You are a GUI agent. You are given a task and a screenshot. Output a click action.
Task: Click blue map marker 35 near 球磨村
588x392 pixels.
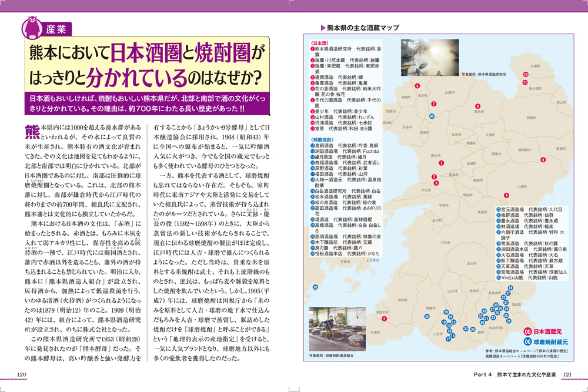click(x=427, y=317)
